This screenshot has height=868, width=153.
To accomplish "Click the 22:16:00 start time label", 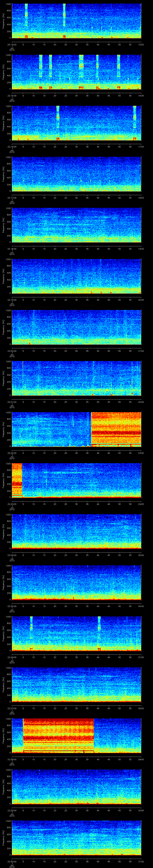I will coord(12,147).
